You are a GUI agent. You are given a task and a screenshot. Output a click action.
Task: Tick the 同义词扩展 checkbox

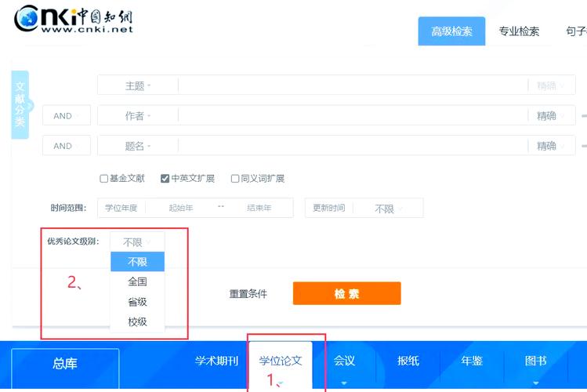click(235, 179)
